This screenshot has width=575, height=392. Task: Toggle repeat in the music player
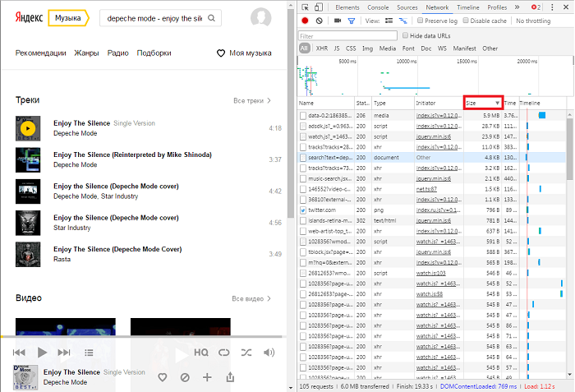[x=223, y=353]
